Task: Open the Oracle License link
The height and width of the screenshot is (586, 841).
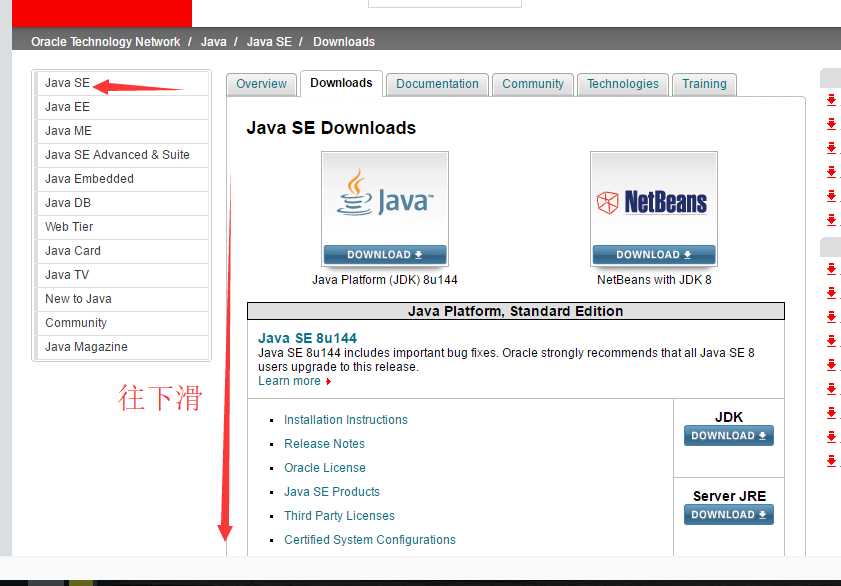Action: (324, 468)
